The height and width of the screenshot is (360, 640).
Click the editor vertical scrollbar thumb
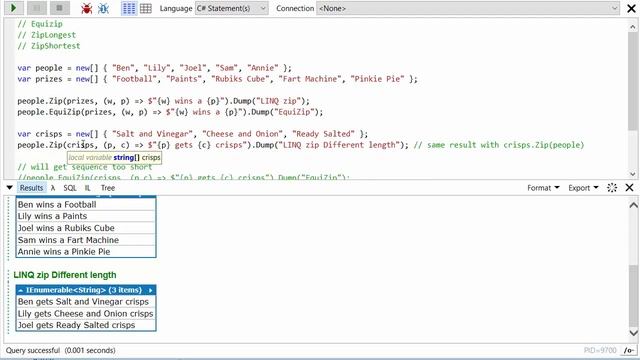pyautogui.click(x=632, y=82)
